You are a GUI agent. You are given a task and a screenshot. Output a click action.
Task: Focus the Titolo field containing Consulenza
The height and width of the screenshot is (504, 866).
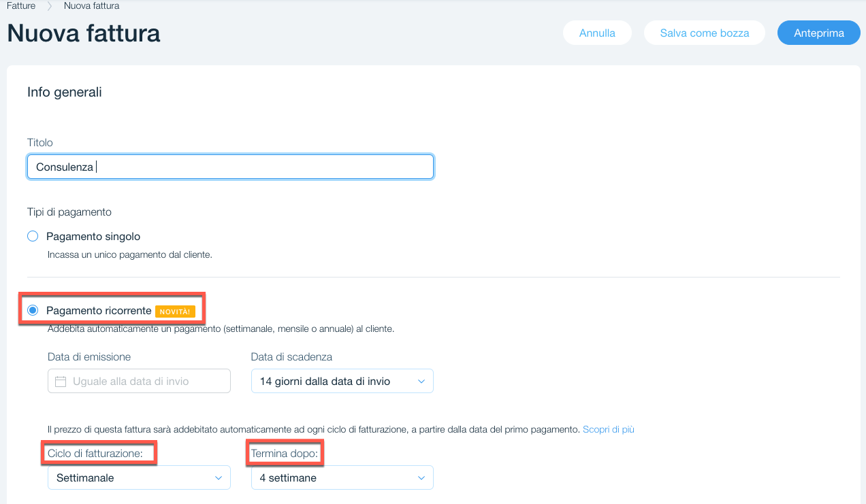(x=230, y=167)
